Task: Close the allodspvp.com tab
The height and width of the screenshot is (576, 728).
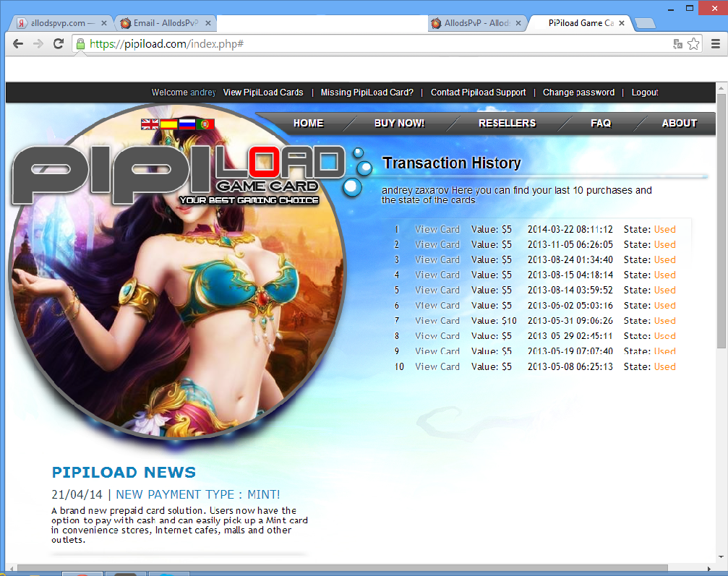Action: coord(104,22)
